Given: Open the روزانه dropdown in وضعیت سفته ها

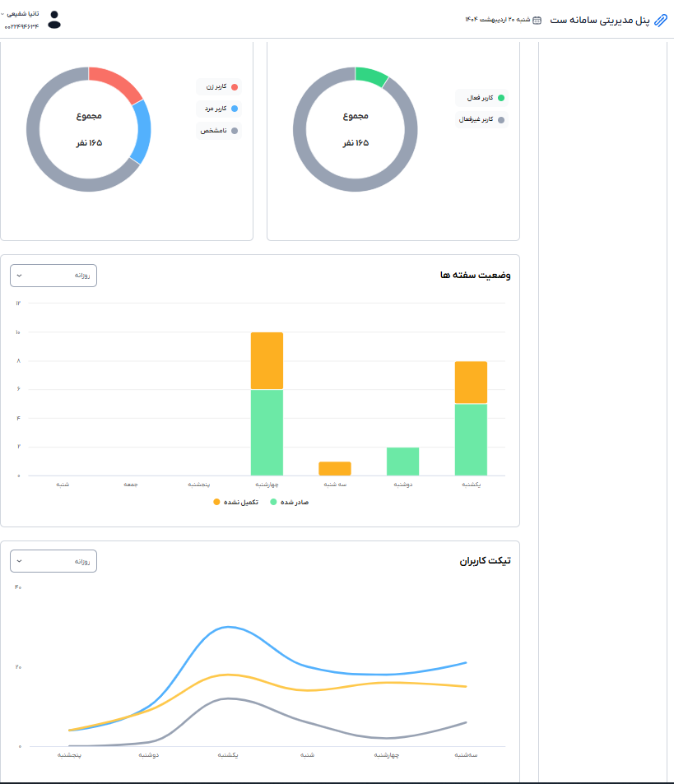Looking at the screenshot, I should coord(53,276).
